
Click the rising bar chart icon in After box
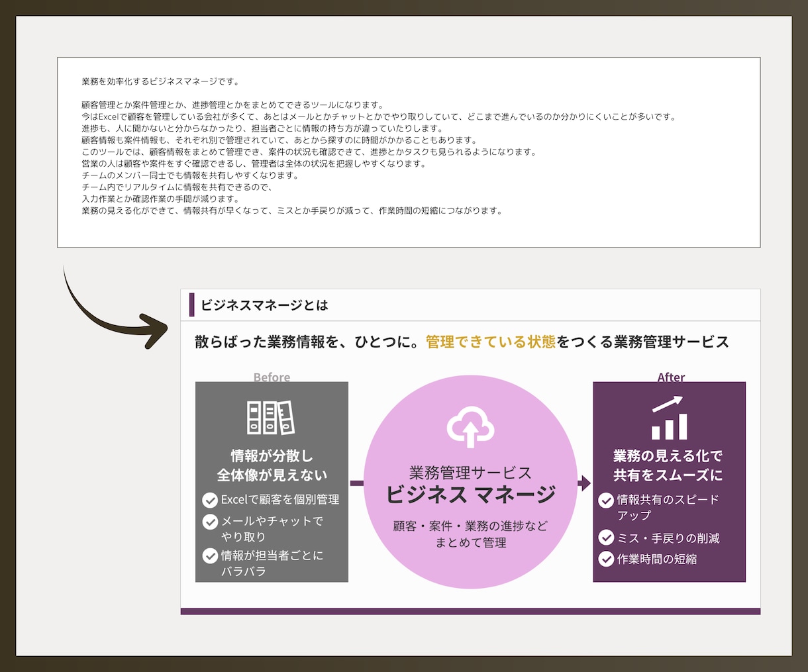click(x=668, y=418)
